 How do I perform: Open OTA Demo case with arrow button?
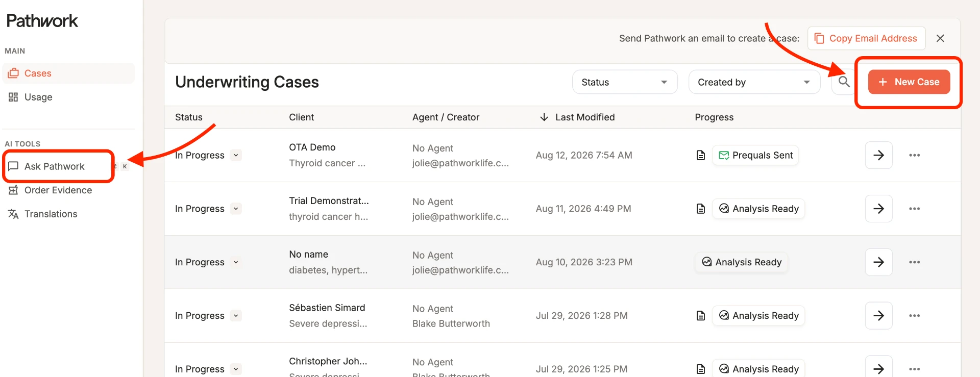pyautogui.click(x=878, y=155)
